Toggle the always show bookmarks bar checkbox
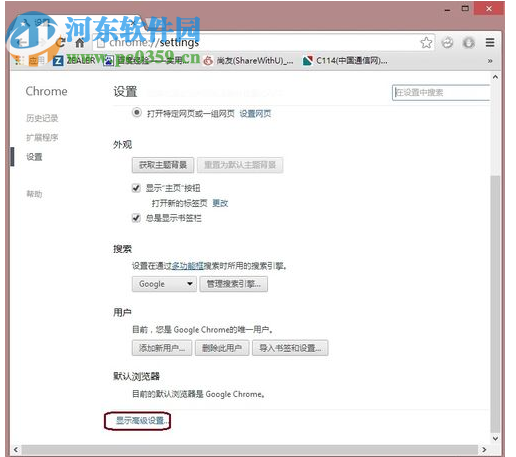Screen dimensions: 516x457 pos(136,218)
